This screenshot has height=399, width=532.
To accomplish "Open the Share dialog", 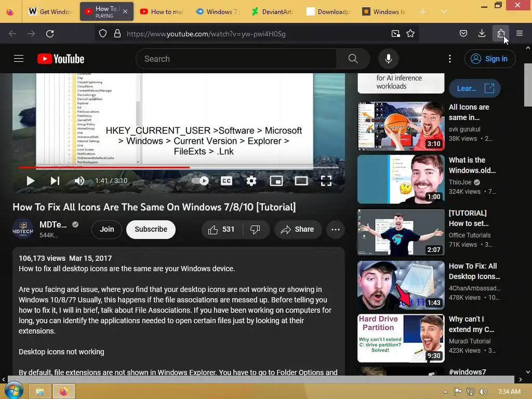I will pyautogui.click(x=298, y=229).
